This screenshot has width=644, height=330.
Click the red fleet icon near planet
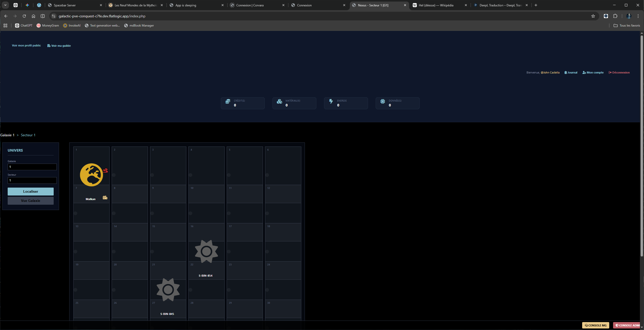105,170
